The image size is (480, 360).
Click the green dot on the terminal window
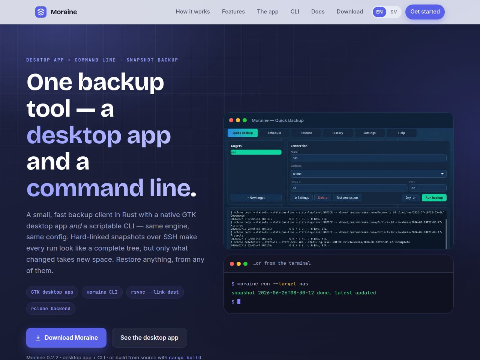(x=246, y=264)
